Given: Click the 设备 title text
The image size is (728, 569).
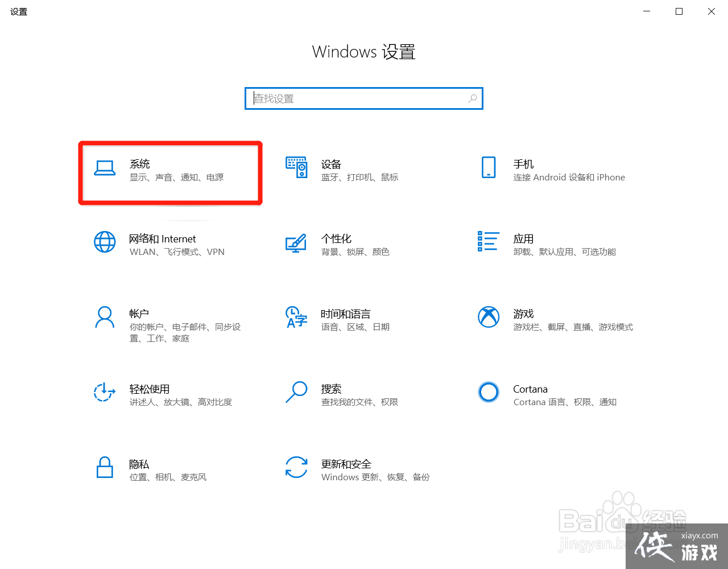Looking at the screenshot, I should [x=331, y=164].
